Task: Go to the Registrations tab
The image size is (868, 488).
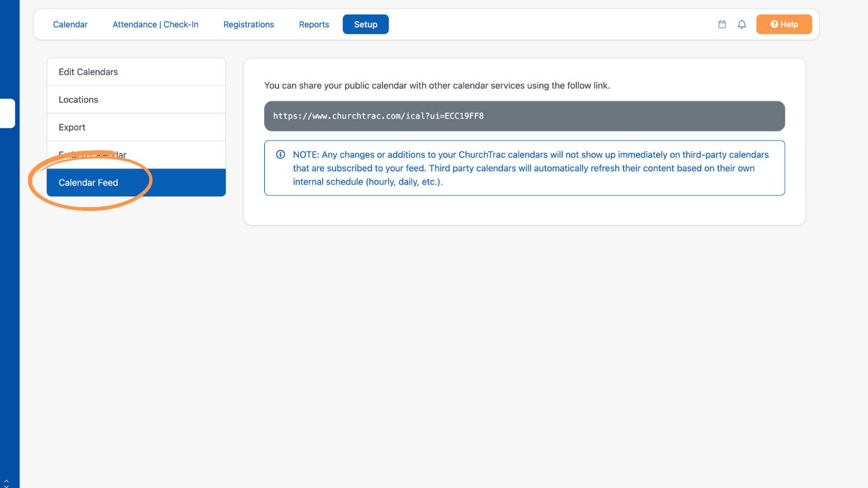Action: click(x=248, y=24)
